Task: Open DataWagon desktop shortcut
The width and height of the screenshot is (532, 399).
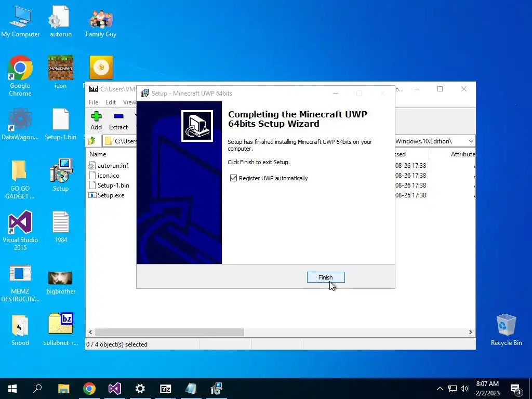Action: click(x=20, y=124)
